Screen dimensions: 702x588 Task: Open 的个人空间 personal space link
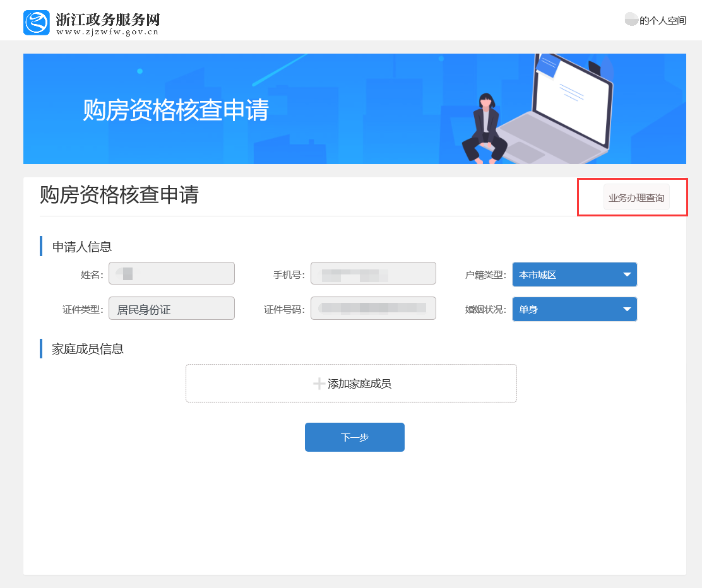[663, 21]
